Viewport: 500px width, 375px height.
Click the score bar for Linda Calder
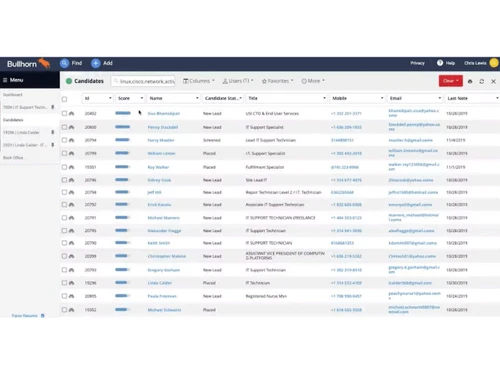point(123,283)
